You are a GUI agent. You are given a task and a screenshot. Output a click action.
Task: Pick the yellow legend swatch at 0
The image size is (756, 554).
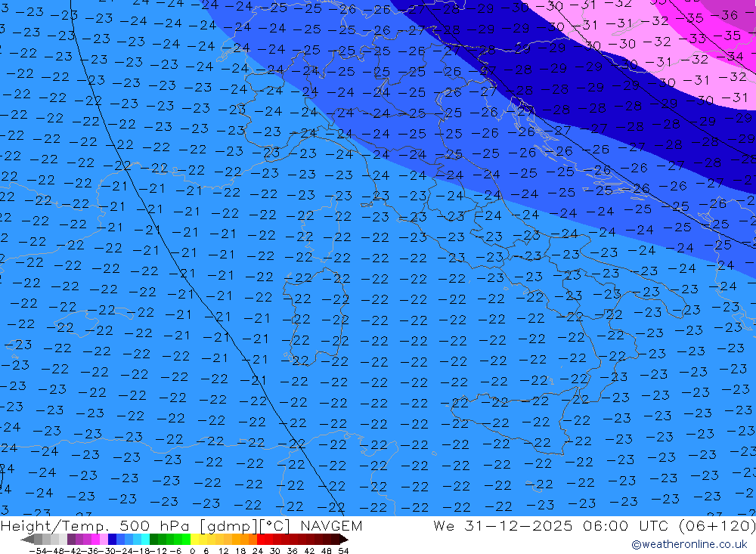(x=195, y=540)
